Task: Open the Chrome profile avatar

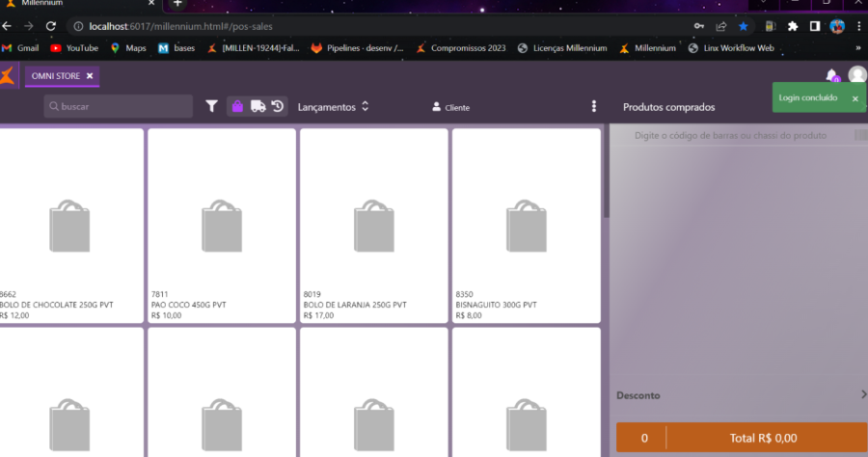Action: [x=837, y=26]
